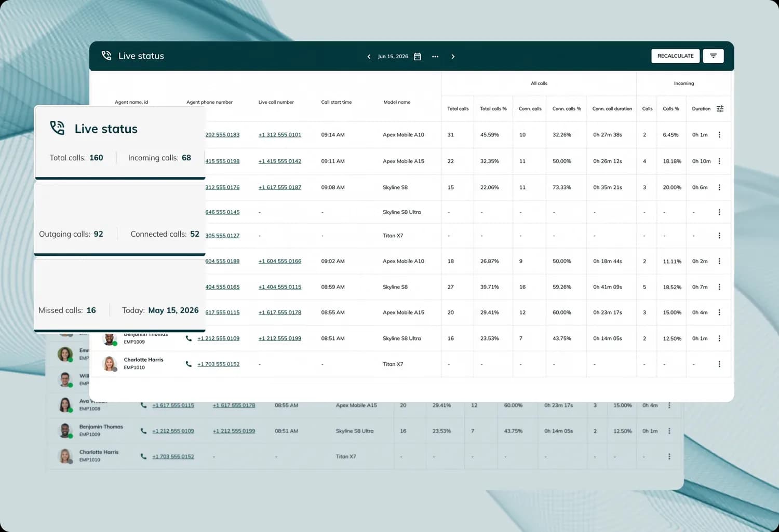
Task: Click the Total calls column header
Action: pos(458,109)
